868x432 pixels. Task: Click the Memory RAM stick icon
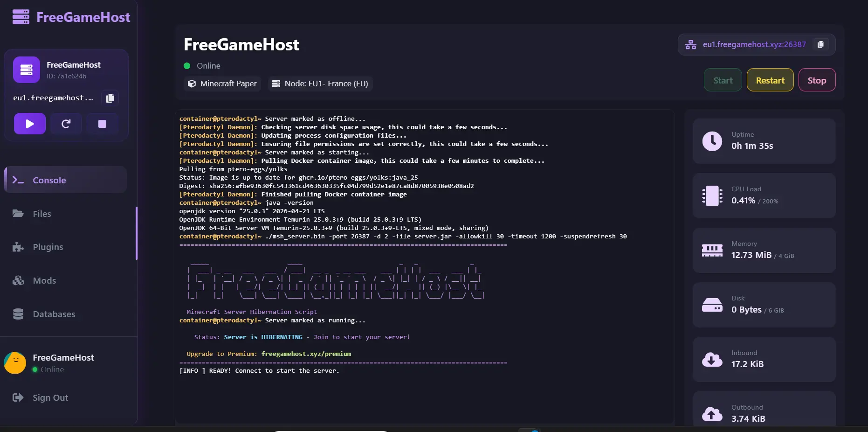712,251
